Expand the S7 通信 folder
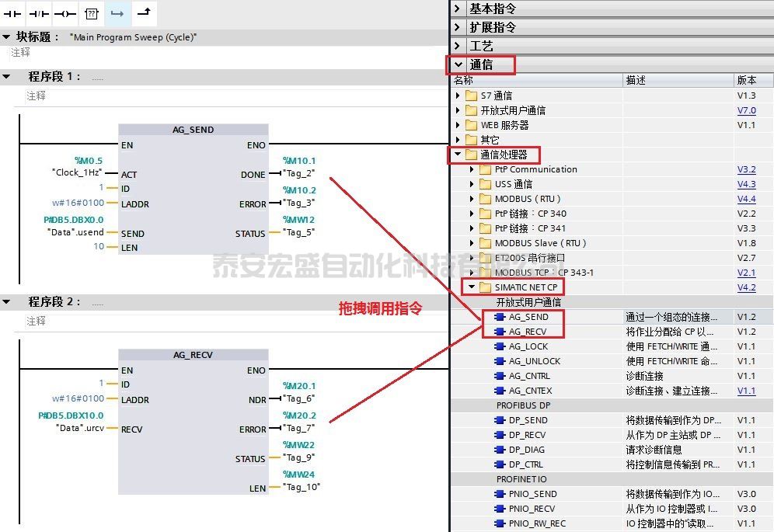This screenshot has width=774, height=532. (x=458, y=96)
